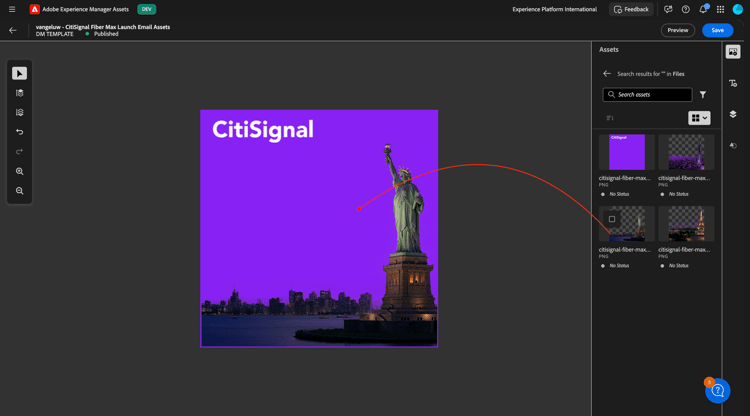The height and width of the screenshot is (416, 750).
Task: Go back using the header back arrow
Action: click(x=13, y=31)
